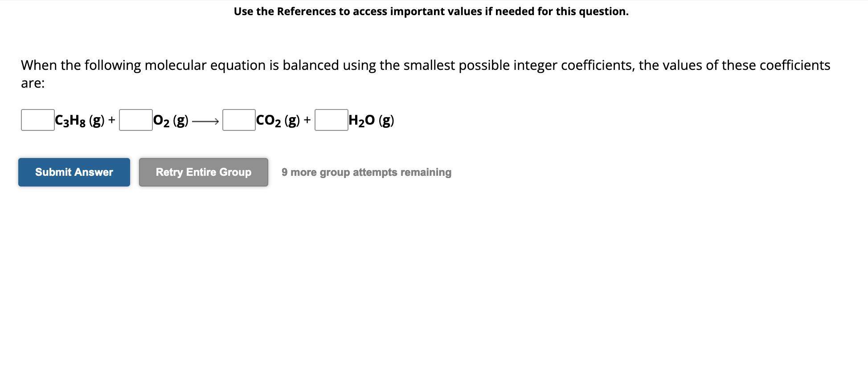
Task: Click the attempts remaining message
Action: tap(366, 172)
